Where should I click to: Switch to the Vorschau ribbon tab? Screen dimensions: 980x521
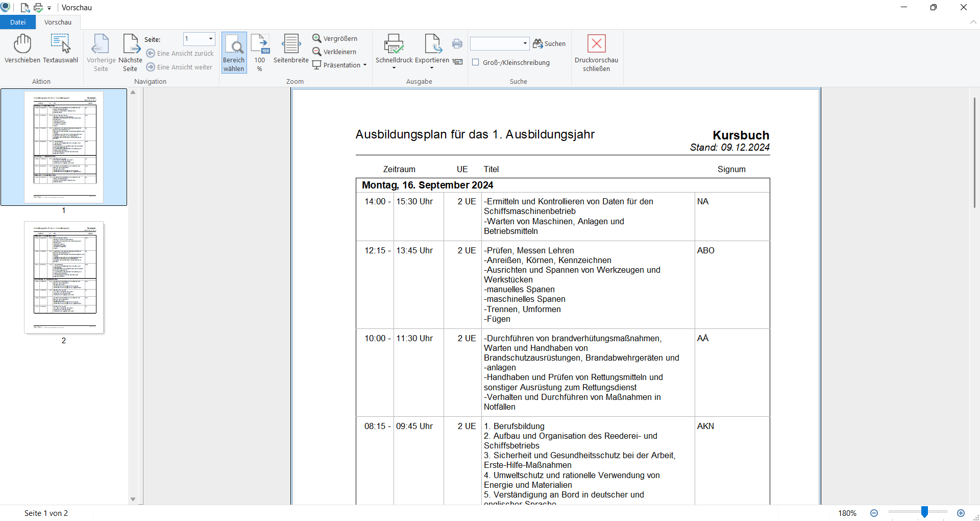[x=58, y=22]
